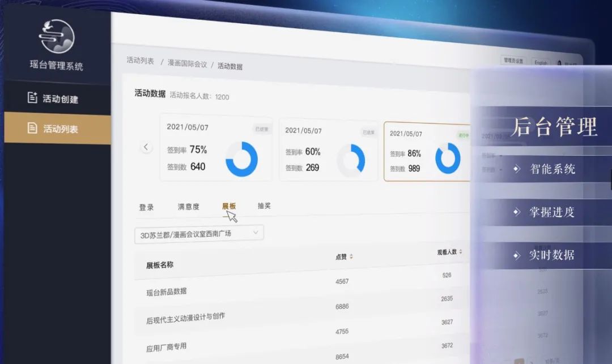This screenshot has height=364, width=612.
Task: Click the 展板名称 column header
Action: 160,265
